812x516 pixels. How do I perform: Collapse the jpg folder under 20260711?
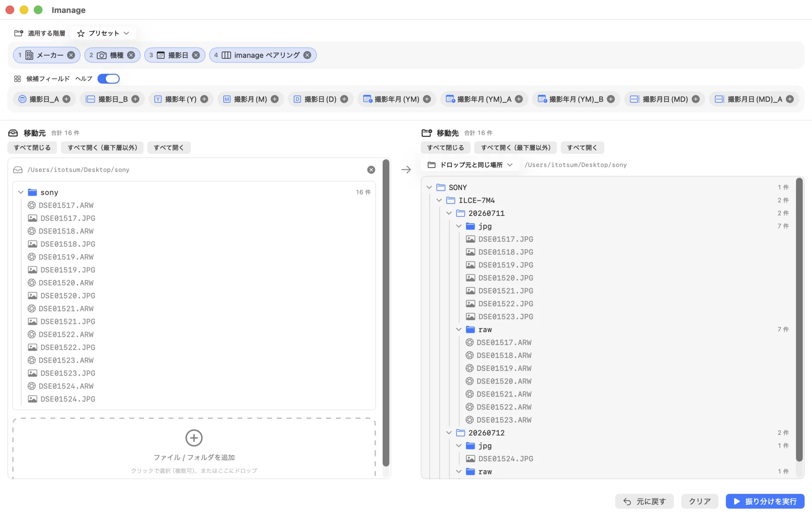tap(459, 226)
